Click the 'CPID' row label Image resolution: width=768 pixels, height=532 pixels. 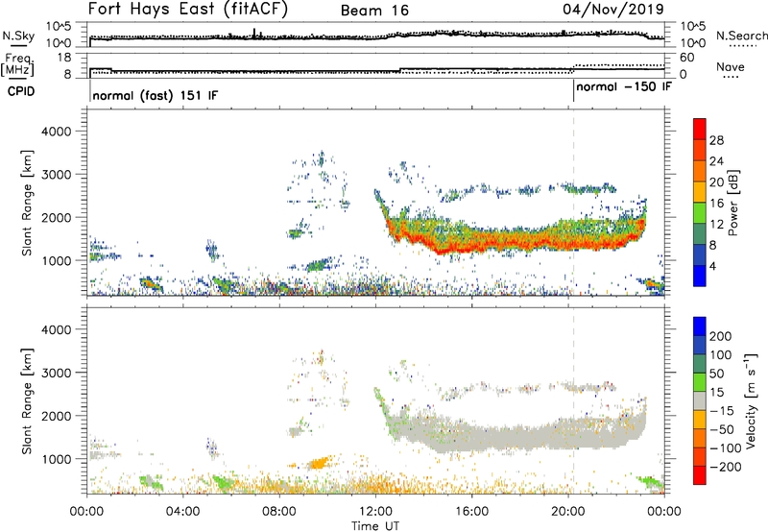[21, 91]
